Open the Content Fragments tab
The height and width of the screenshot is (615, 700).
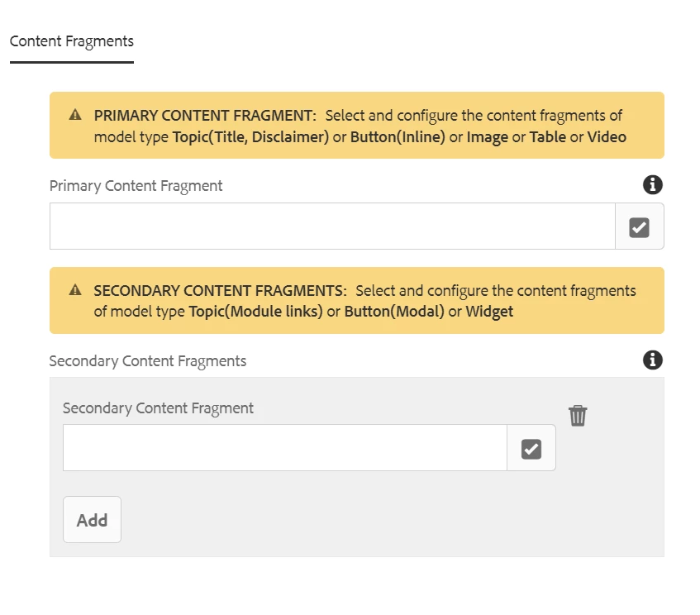pos(72,41)
